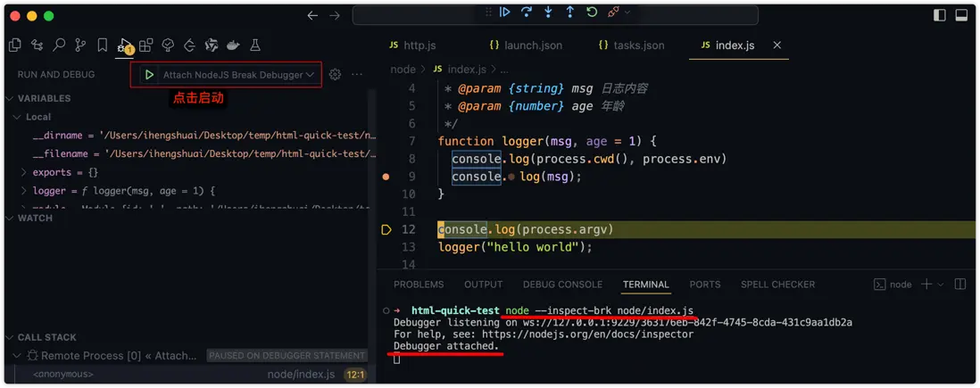This screenshot has height=388, width=980.
Task: Open the Source Control branch icon
Action: pos(80,45)
